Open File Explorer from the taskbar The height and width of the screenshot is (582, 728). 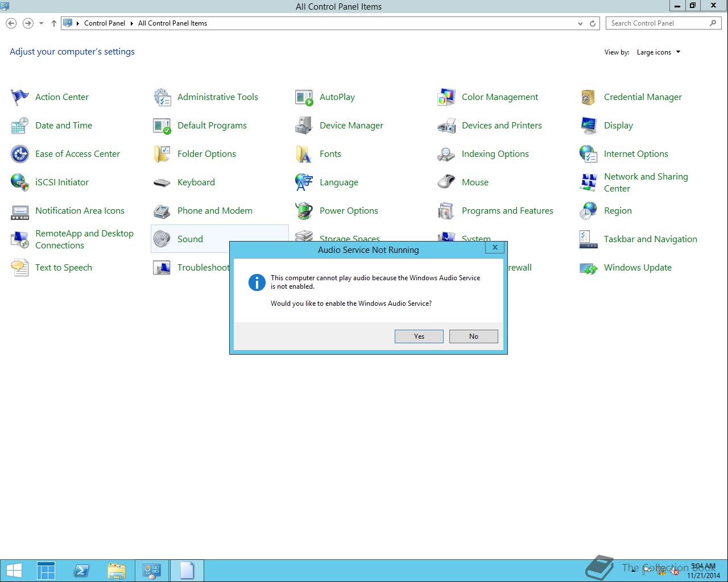[117, 571]
